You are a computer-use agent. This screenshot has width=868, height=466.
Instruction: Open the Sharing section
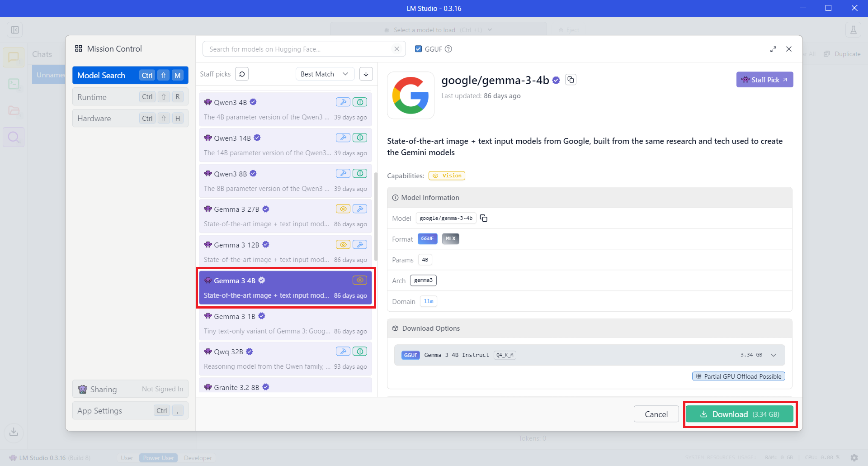coord(130,389)
